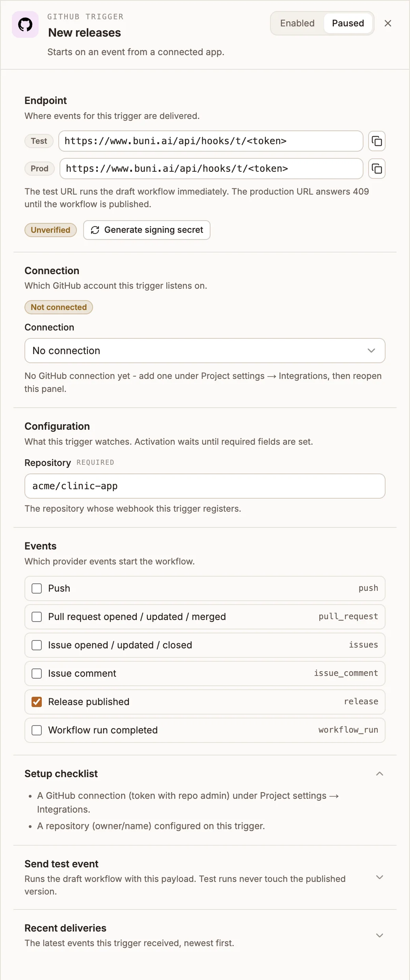Uncheck Release published event

point(37,702)
